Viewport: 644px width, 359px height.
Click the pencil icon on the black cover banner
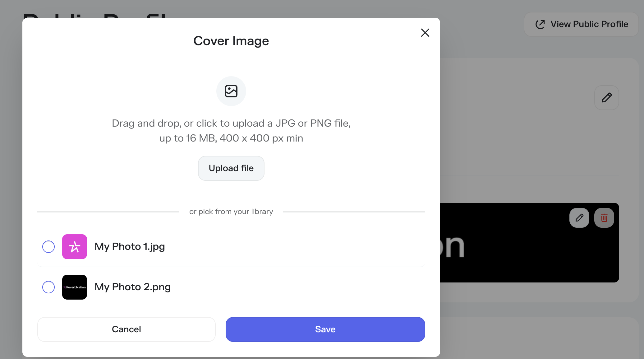(x=579, y=218)
